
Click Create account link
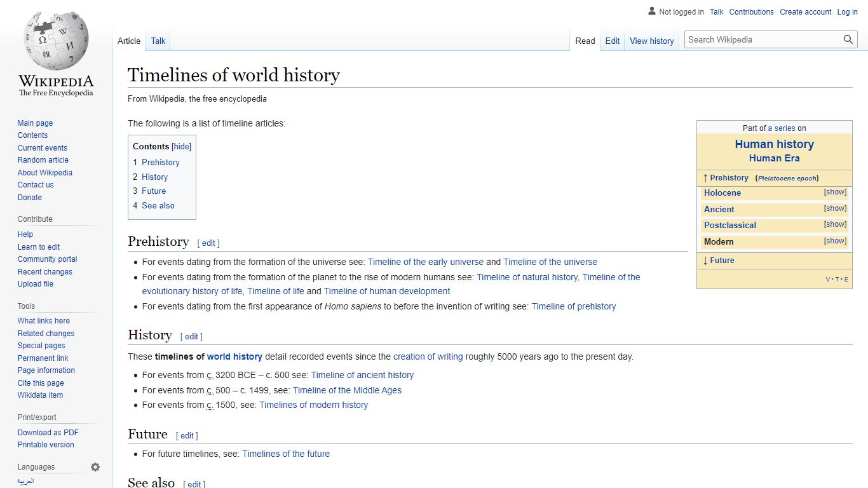point(806,12)
